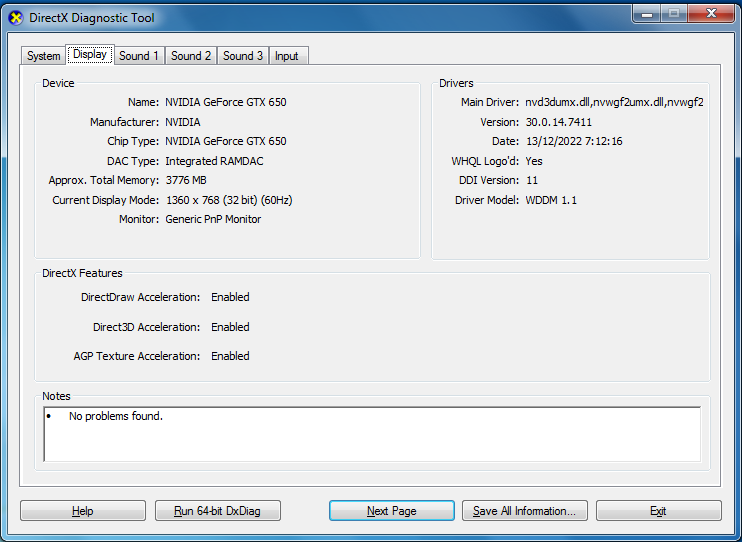Go to the Input tab
Screen dimensions: 742x542
287,56
